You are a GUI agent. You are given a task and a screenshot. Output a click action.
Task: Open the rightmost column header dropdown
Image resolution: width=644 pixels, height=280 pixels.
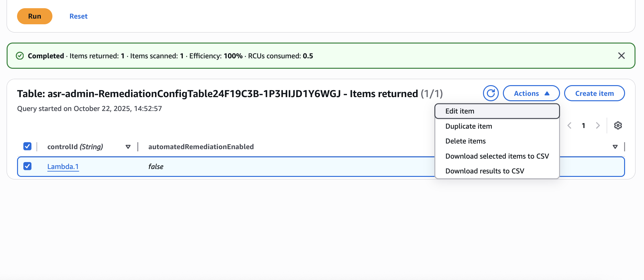pos(615,147)
